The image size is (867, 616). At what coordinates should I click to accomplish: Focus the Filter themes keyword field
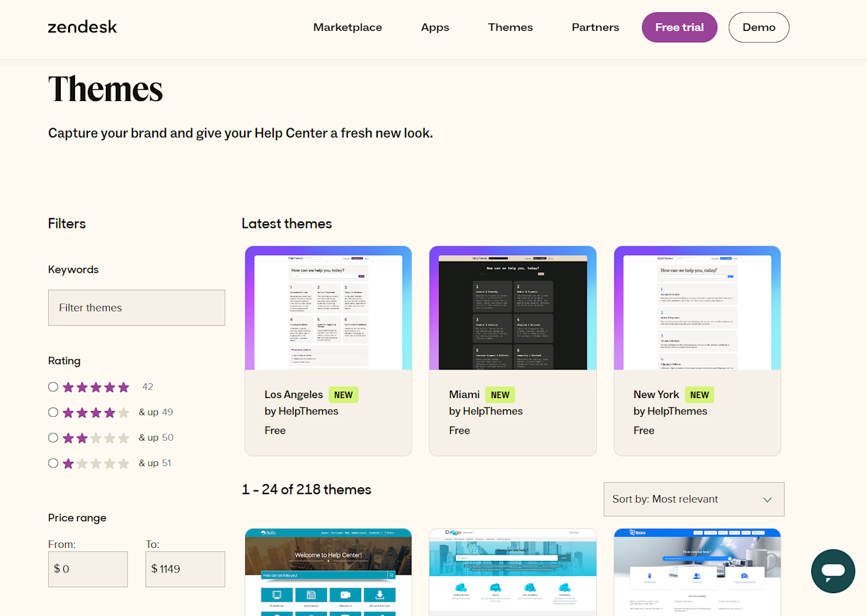point(137,308)
